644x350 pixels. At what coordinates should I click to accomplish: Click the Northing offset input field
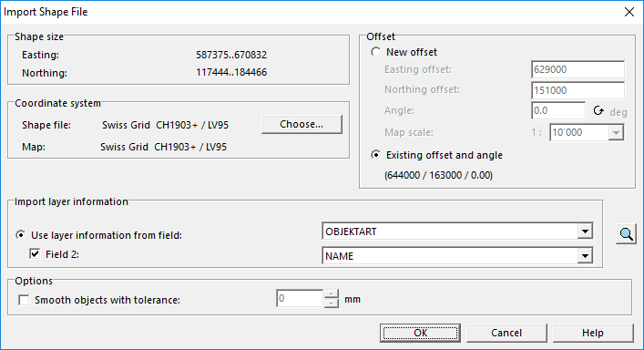578,90
